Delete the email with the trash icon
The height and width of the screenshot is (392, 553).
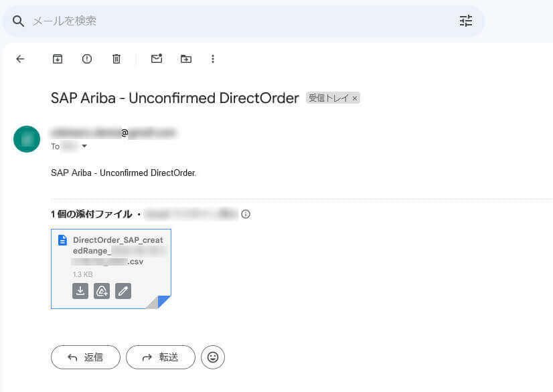116,59
